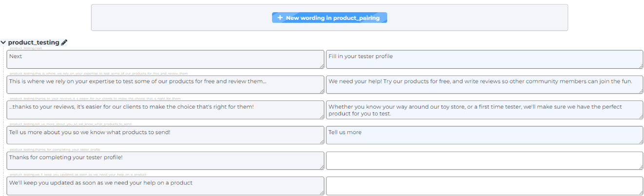Image resolution: width=644 pixels, height=196 pixels.
Task: Click the short 'Tell us more' translation field
Action: coord(484,135)
